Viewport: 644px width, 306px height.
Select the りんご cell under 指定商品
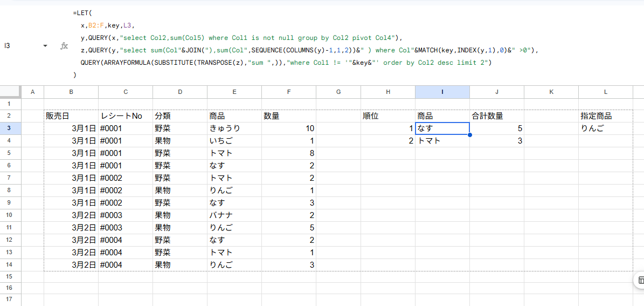pyautogui.click(x=606, y=128)
